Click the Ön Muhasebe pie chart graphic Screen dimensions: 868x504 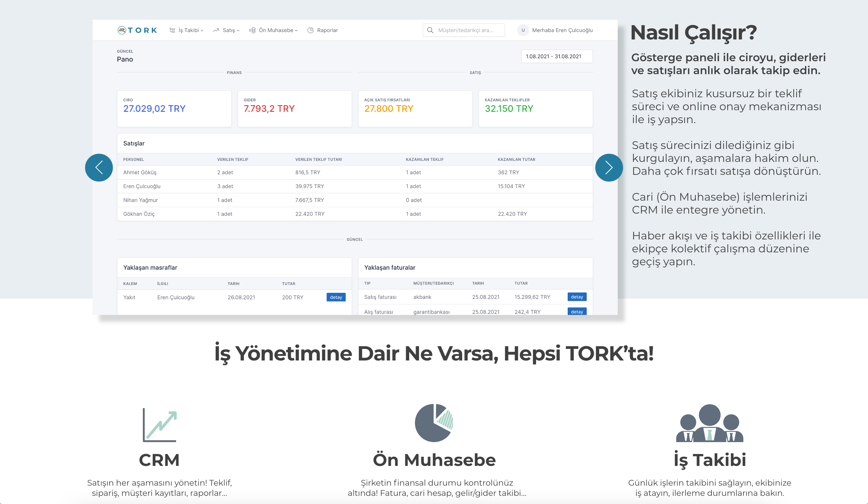pos(434,423)
